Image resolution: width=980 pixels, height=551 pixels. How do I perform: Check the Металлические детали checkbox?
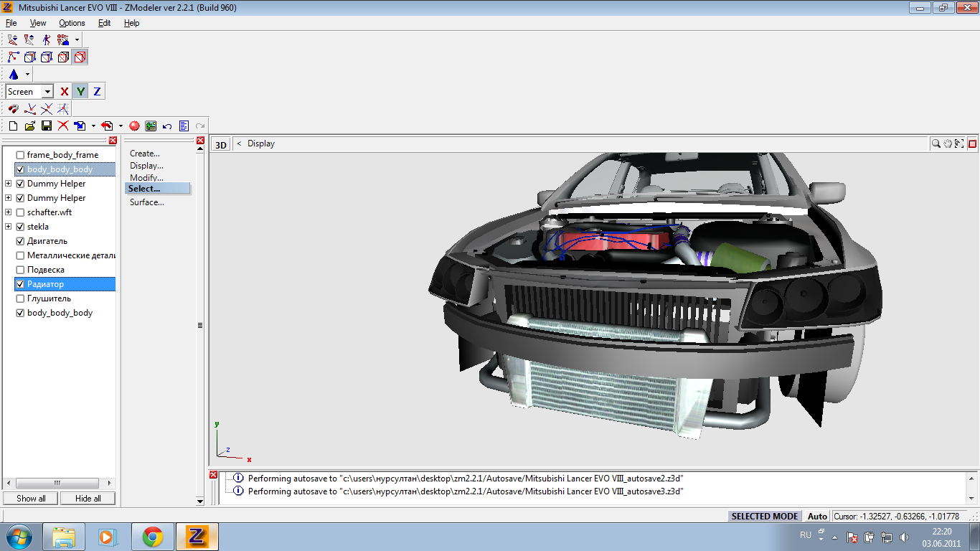pos(20,255)
